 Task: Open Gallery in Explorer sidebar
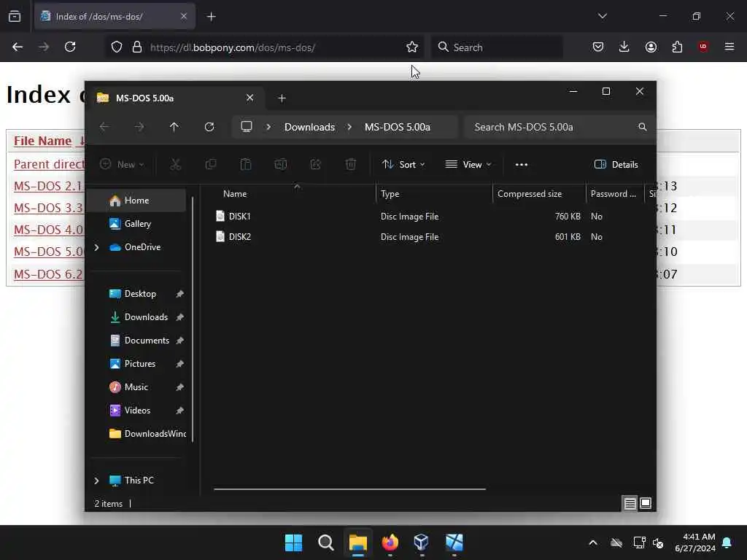pyautogui.click(x=136, y=223)
